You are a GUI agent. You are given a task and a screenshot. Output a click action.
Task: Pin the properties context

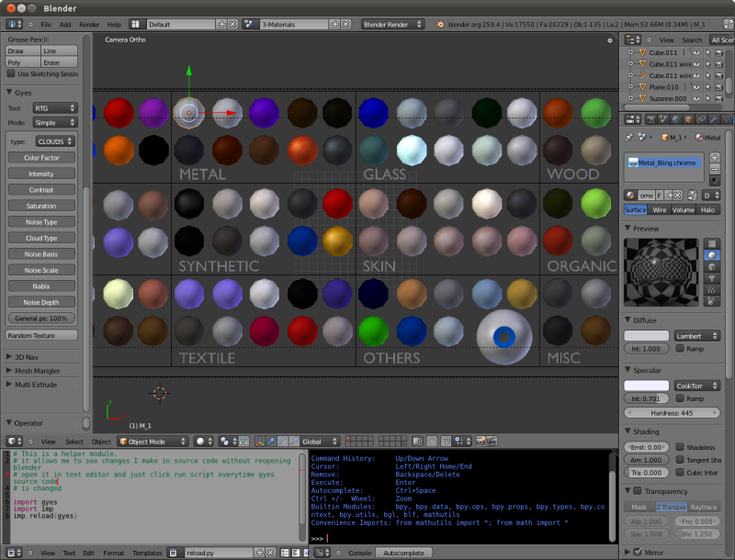tap(629, 137)
